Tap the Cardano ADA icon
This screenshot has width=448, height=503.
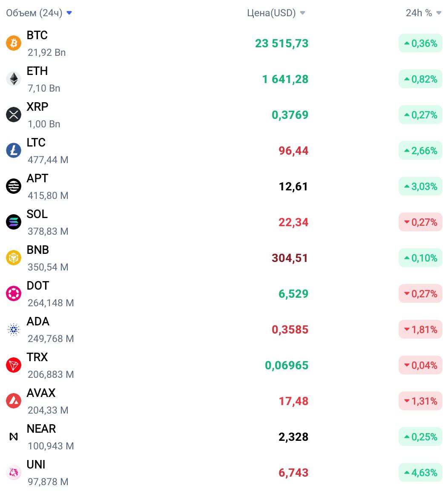click(x=14, y=330)
